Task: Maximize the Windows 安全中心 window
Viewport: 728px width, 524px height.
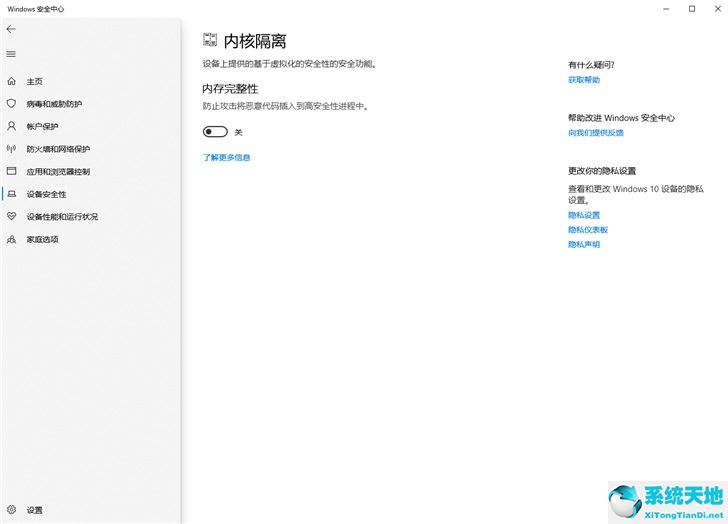Action: tap(692, 9)
